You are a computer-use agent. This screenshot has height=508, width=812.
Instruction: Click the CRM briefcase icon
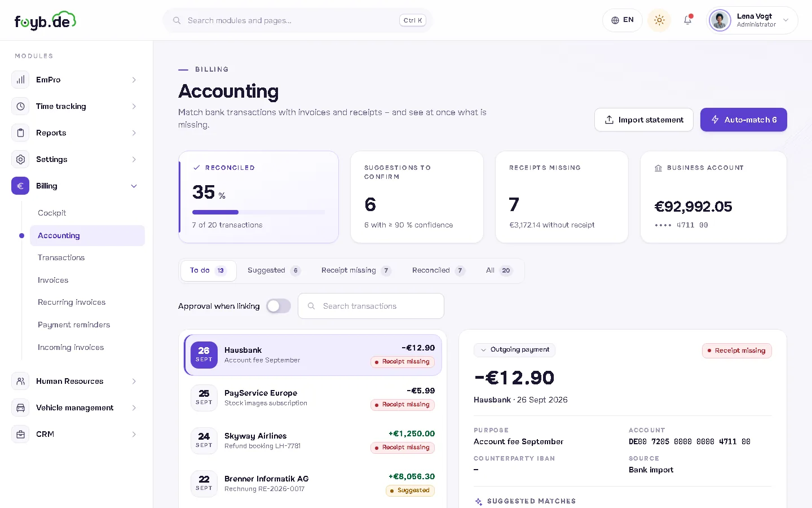click(20, 434)
